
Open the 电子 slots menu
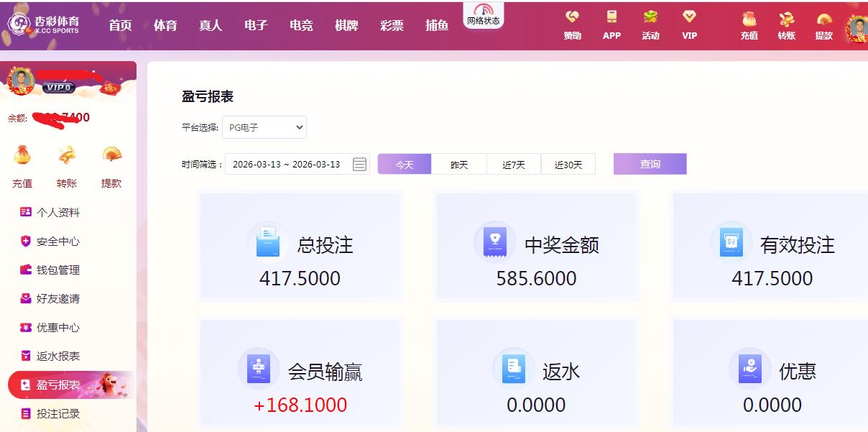tap(256, 25)
